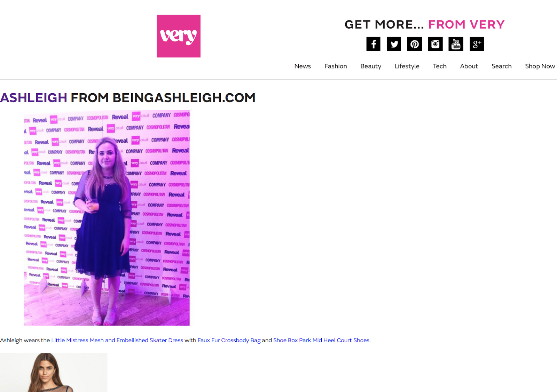Open the Beauty section
This screenshot has height=392, width=557.
click(371, 66)
